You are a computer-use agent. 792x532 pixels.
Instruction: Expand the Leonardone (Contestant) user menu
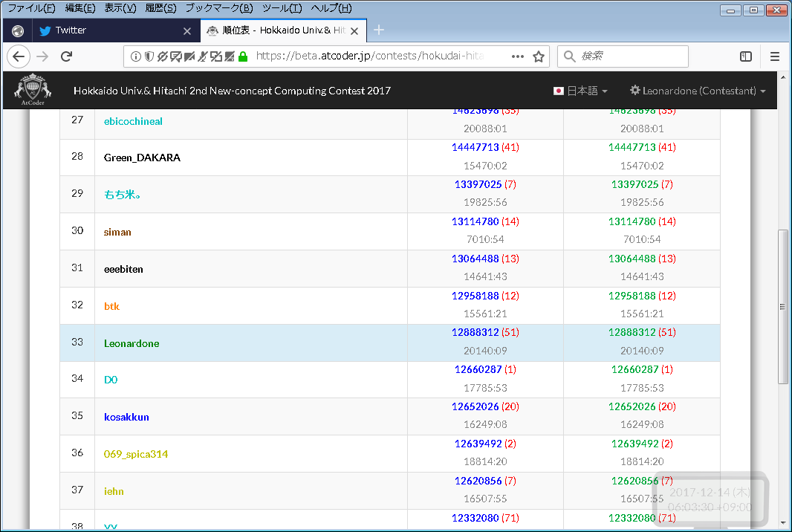[698, 91]
